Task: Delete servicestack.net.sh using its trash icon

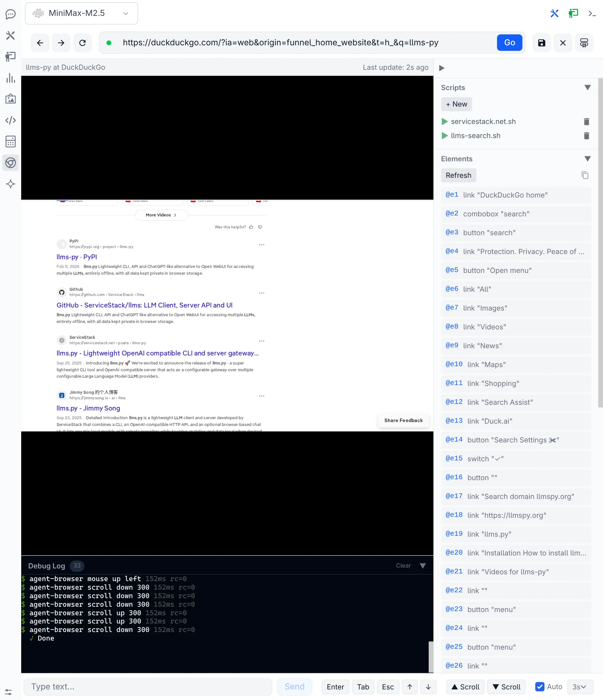Action: click(587, 122)
